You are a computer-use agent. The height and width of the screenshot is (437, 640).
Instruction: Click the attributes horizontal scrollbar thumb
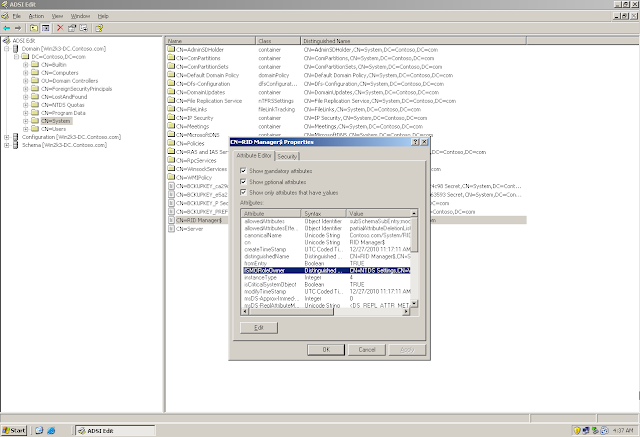[x=291, y=312]
